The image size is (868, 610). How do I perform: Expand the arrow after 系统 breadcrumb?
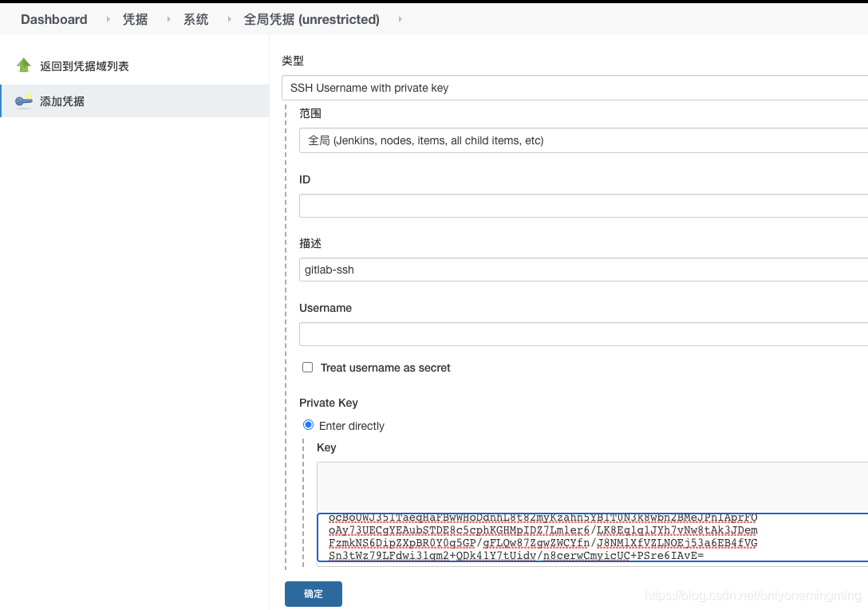click(229, 19)
